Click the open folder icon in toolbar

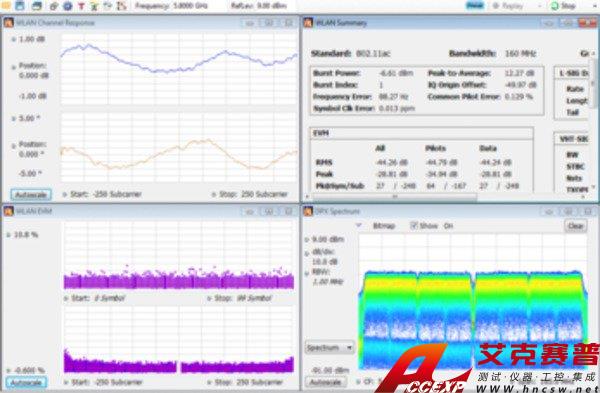7,5
